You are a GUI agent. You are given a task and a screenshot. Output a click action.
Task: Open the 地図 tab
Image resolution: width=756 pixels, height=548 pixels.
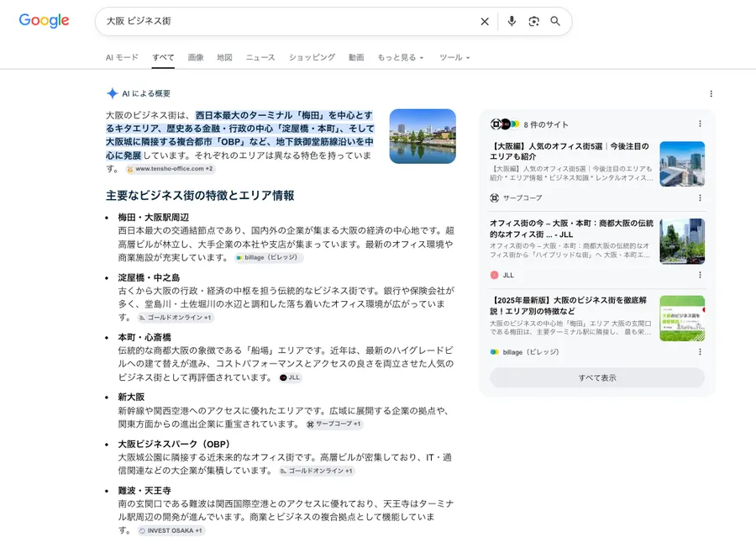224,57
